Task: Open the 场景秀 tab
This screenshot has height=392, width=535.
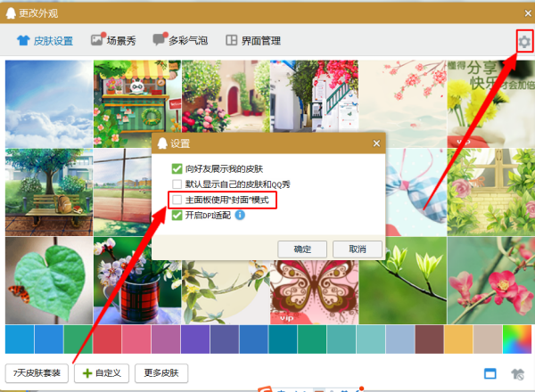Action: click(113, 41)
